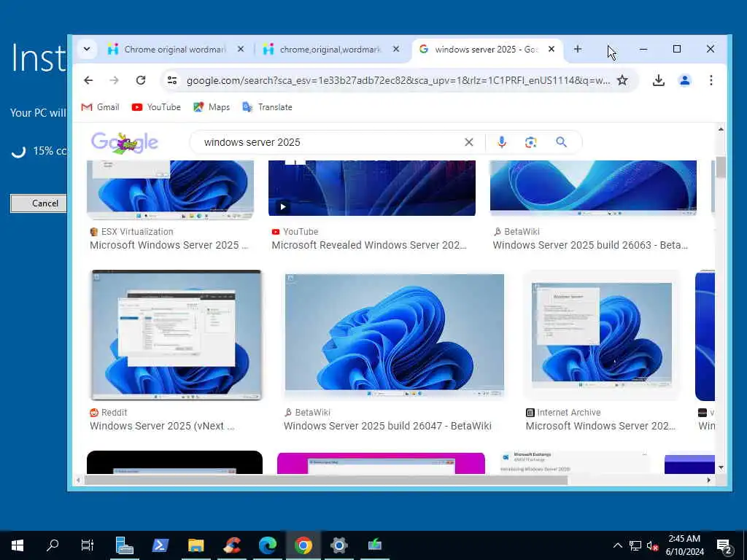Launch PowerShell from the taskbar
Viewport: 747px width, 560px height.
coord(160,545)
